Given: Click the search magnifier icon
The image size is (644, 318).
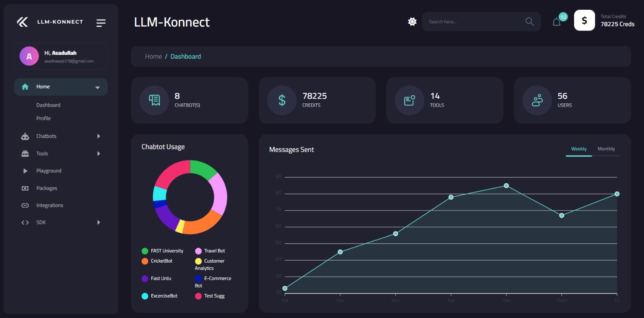Looking at the screenshot, I should [529, 22].
